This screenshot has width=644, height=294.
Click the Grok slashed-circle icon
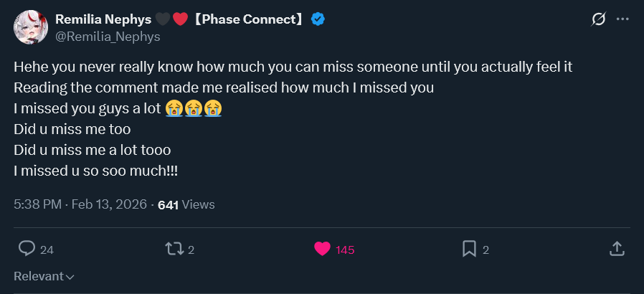598,19
